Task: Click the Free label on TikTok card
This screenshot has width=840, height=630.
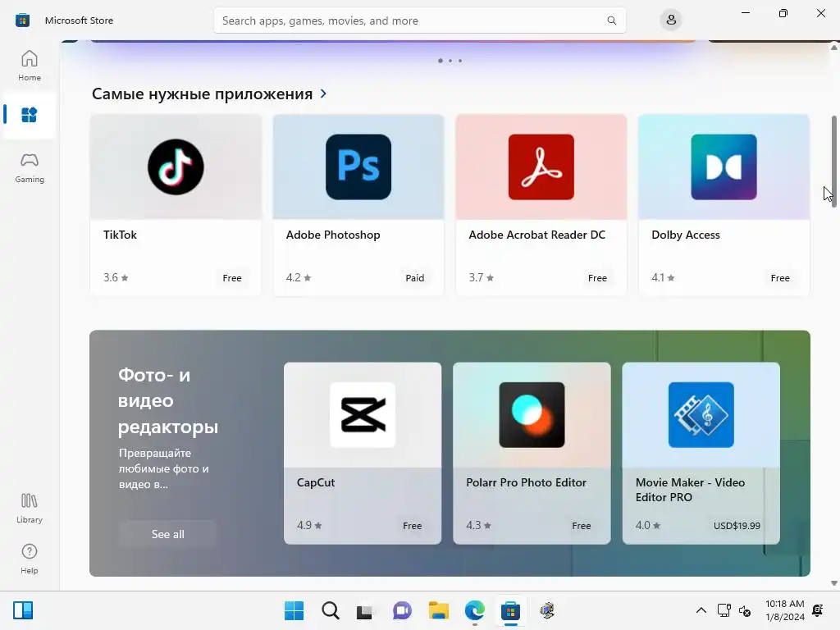Action: pyautogui.click(x=232, y=278)
